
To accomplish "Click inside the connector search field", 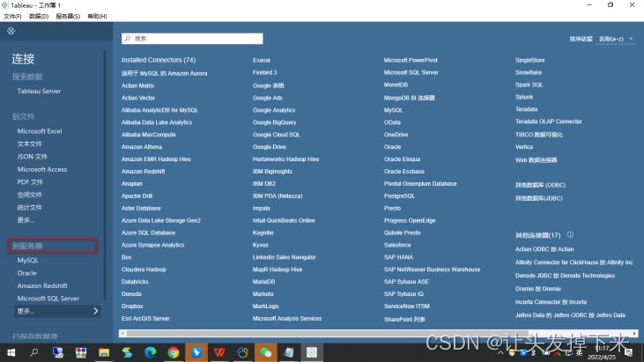I will [x=192, y=39].
